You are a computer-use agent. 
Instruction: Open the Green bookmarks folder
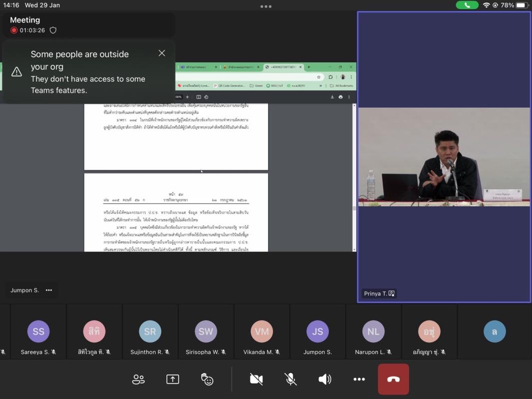(256, 86)
